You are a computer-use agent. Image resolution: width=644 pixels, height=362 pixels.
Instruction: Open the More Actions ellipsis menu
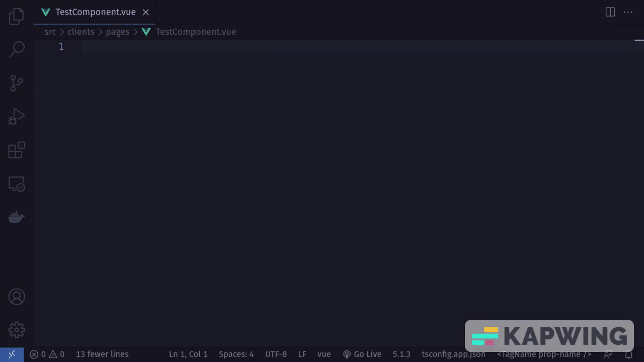pyautogui.click(x=628, y=12)
